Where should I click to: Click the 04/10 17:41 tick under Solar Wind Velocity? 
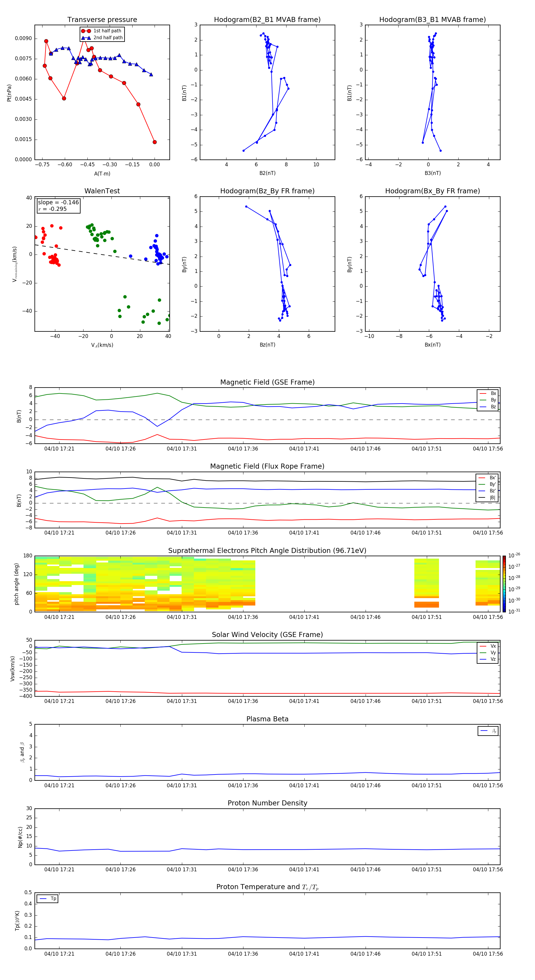(304, 701)
